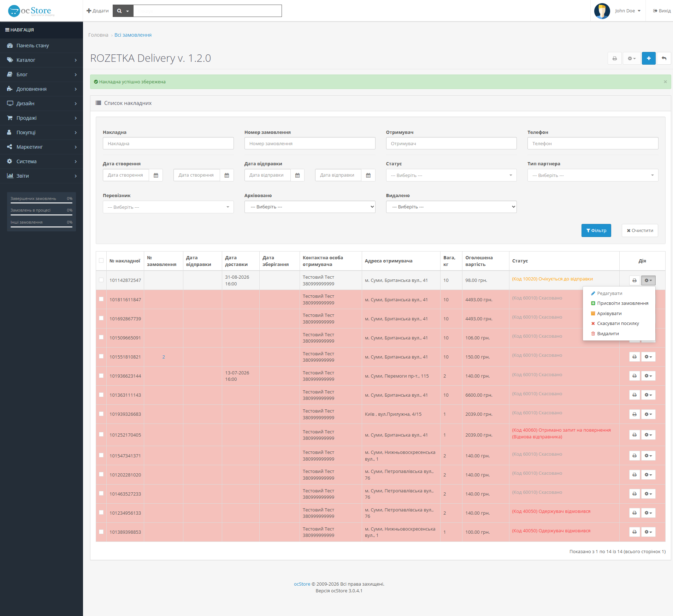
Task: Open first Дата створення calendar picker
Action: coord(156,175)
